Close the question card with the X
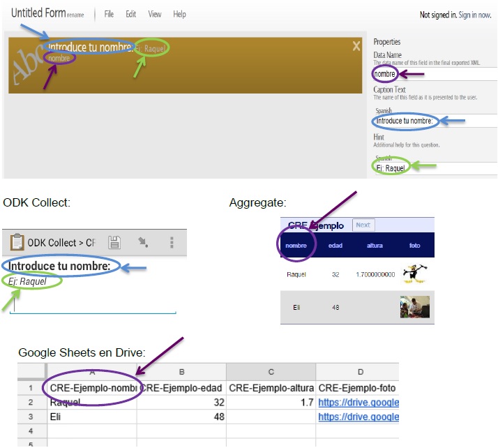The image size is (498, 448). 356,46
